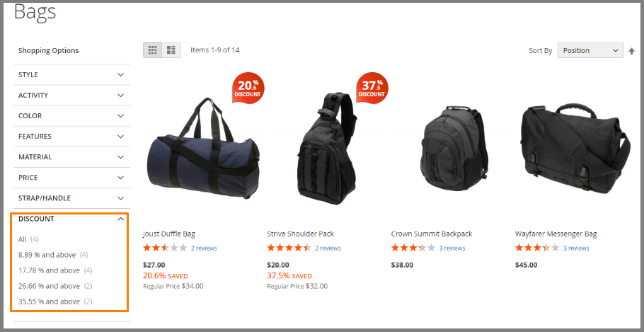Image resolution: width=644 pixels, height=332 pixels.
Task: Switch to list view icon
Action: [x=171, y=50]
